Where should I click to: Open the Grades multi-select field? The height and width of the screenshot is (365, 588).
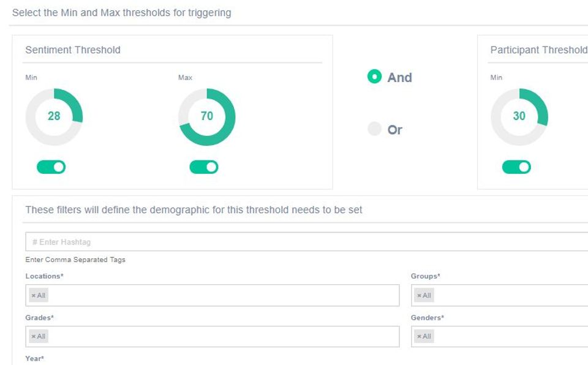point(213,336)
